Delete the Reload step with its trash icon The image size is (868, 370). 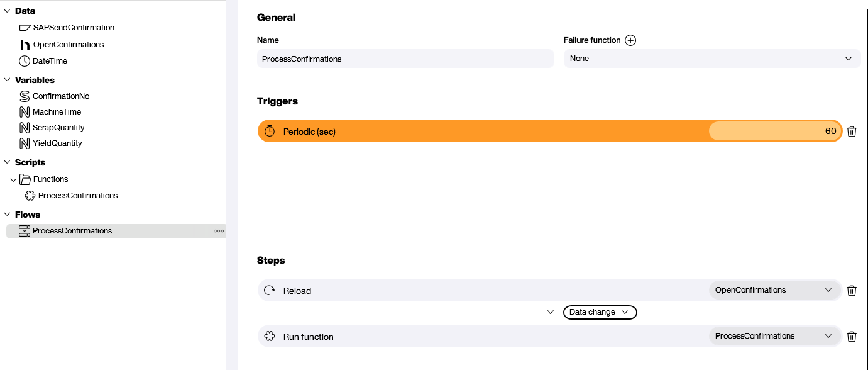tap(852, 290)
